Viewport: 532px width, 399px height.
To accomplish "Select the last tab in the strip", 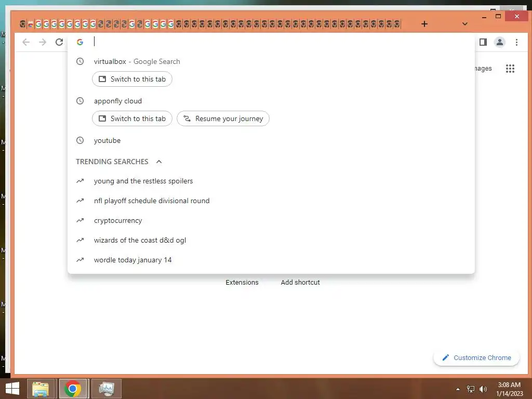I will pyautogui.click(x=397, y=24).
